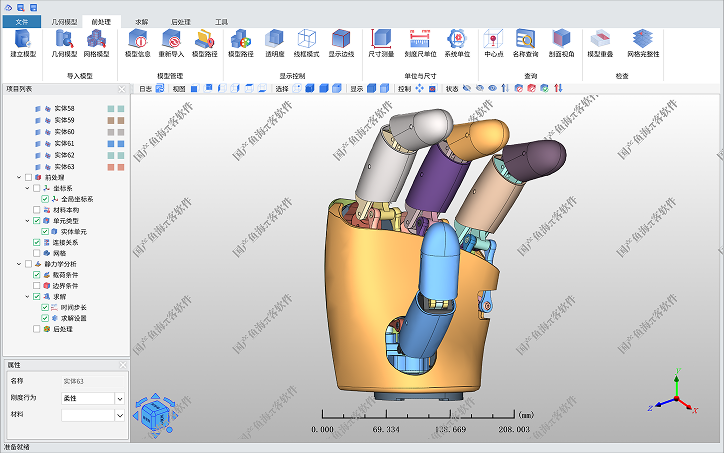Toggle the 连接关系 checkbox
The height and width of the screenshot is (453, 724).
[x=37, y=242]
